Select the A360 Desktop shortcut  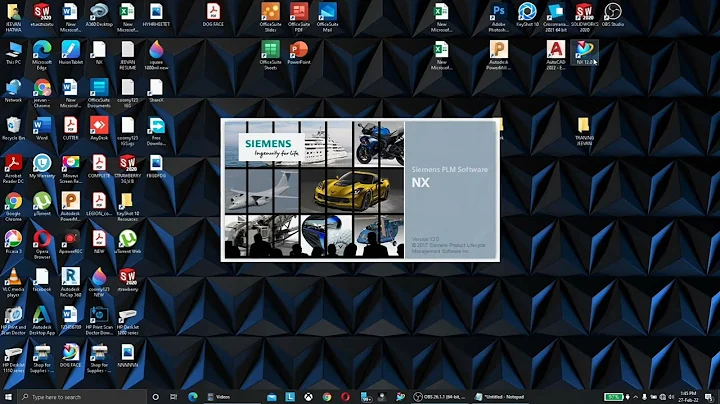[x=99, y=15]
